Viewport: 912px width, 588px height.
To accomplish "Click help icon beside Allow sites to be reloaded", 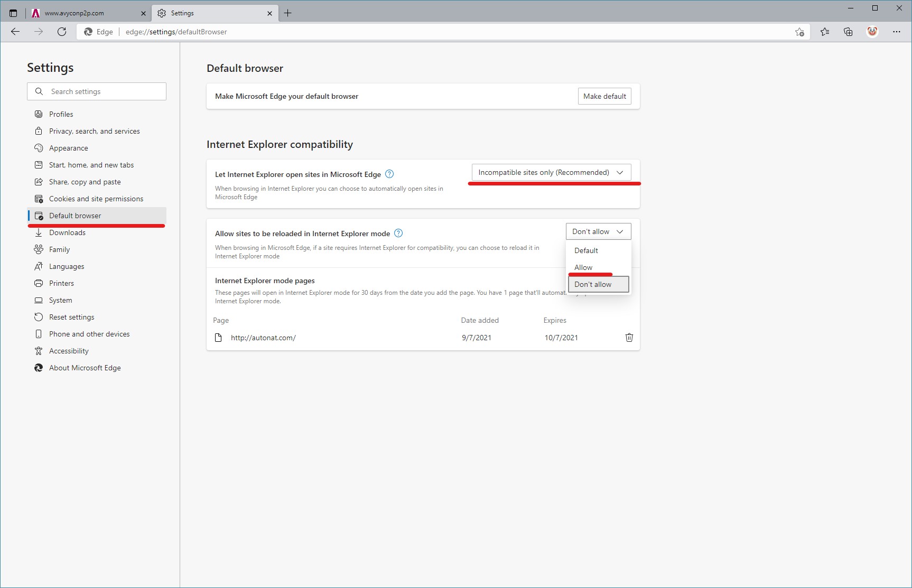I will 398,233.
